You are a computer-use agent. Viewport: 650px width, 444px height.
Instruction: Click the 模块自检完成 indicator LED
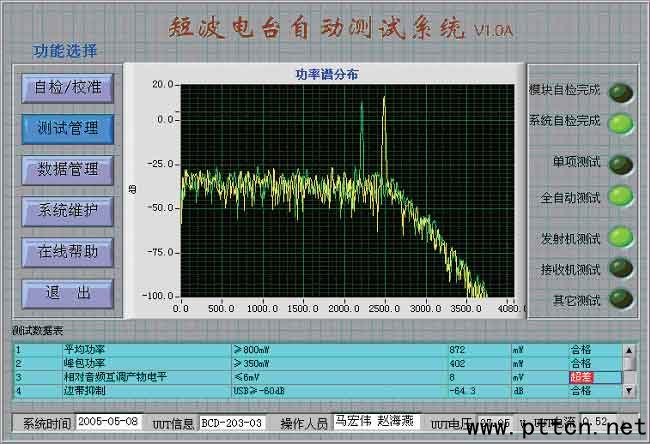tap(621, 93)
